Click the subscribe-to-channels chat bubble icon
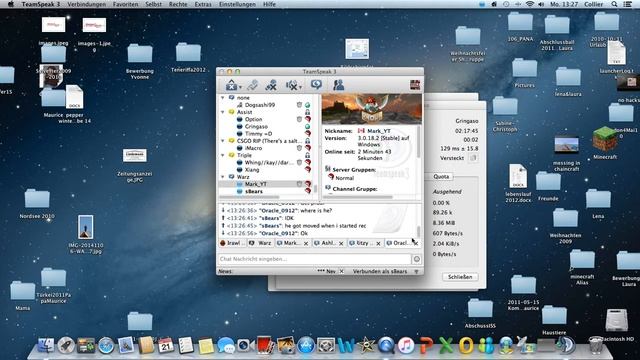 (x=316, y=84)
